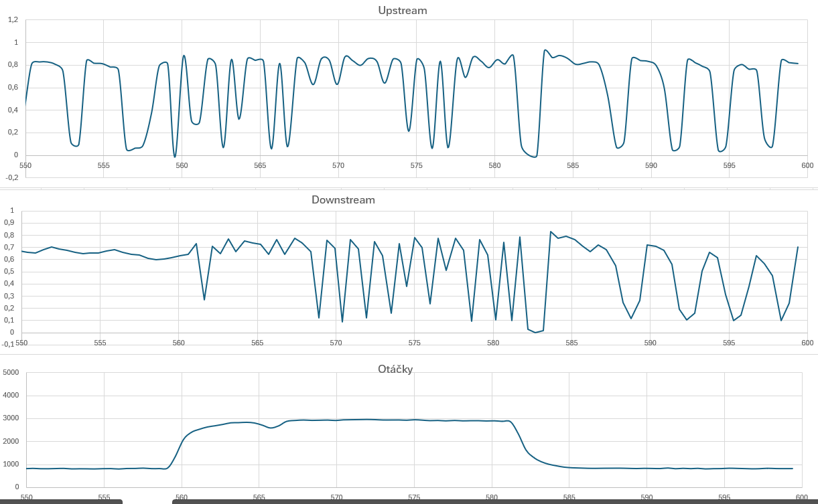Click the 575 x-axis label in Downstream chart

[x=415, y=343]
